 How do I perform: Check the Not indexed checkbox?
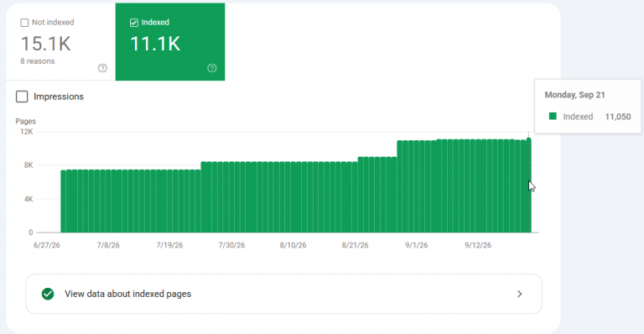[24, 23]
